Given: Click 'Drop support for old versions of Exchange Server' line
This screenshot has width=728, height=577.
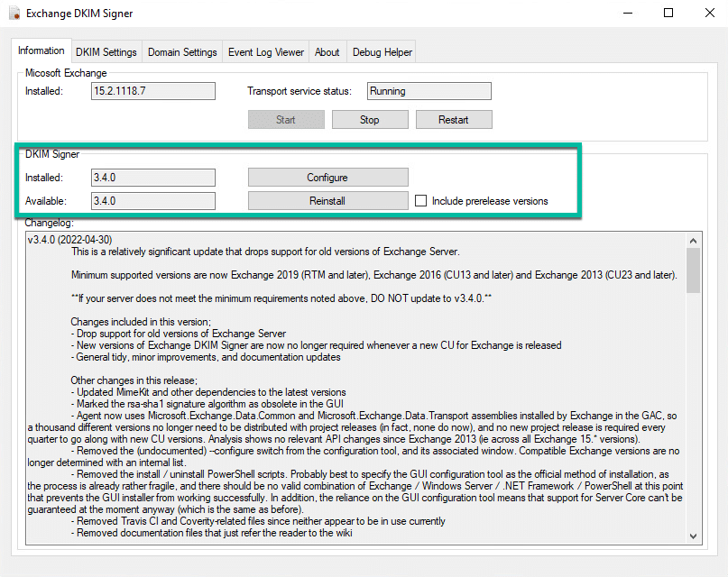Looking at the screenshot, I should point(179,334).
